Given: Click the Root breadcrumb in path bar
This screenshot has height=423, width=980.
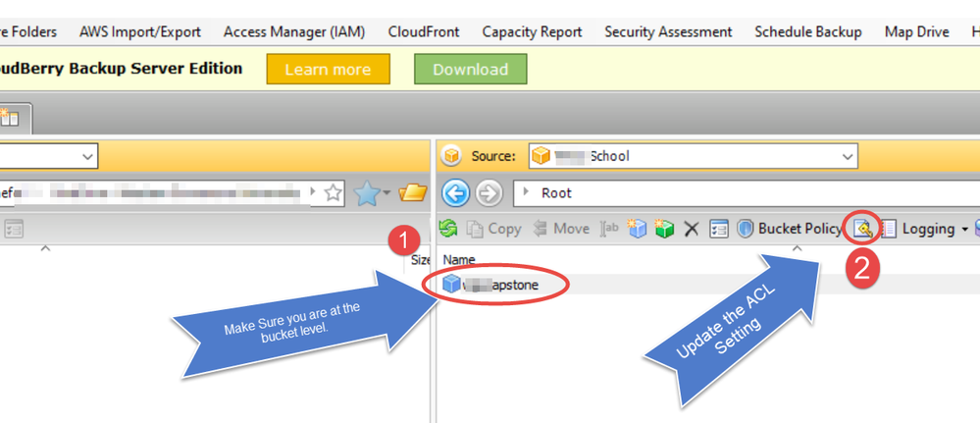Looking at the screenshot, I should tap(556, 193).
